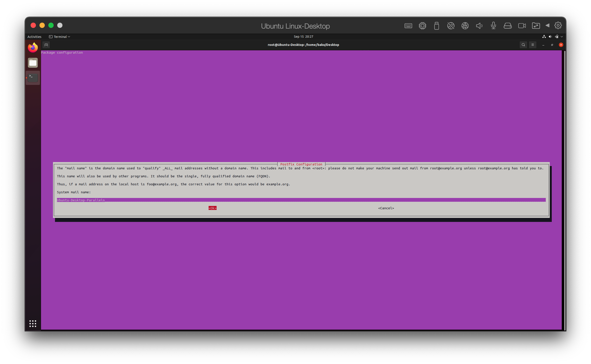Open Files from the Ubuntu dock
Viewport: 591px width, 364px height.
pyautogui.click(x=33, y=63)
